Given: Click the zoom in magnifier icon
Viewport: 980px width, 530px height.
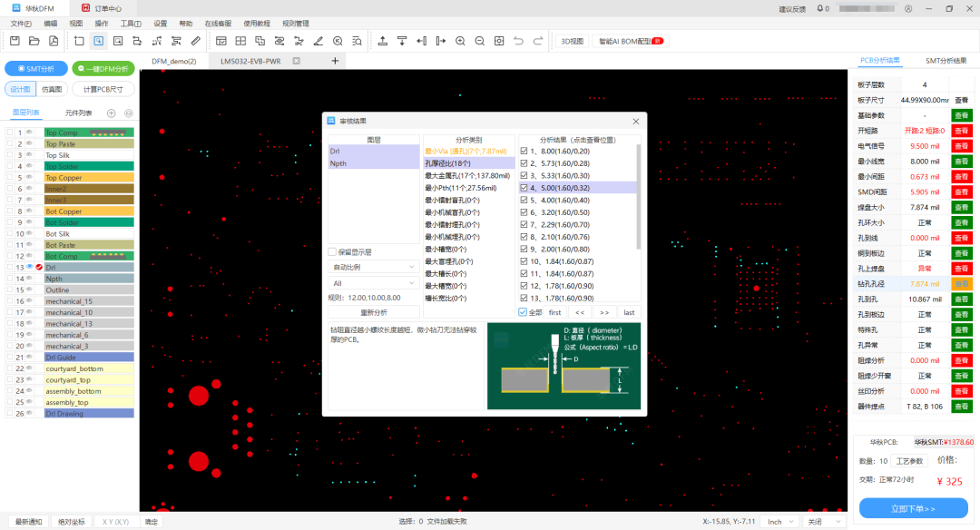Looking at the screenshot, I should click(460, 41).
